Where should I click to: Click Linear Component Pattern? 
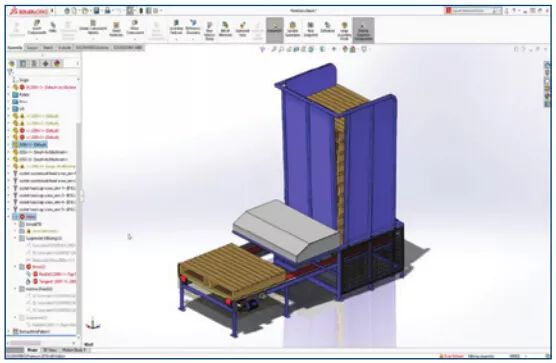click(93, 28)
